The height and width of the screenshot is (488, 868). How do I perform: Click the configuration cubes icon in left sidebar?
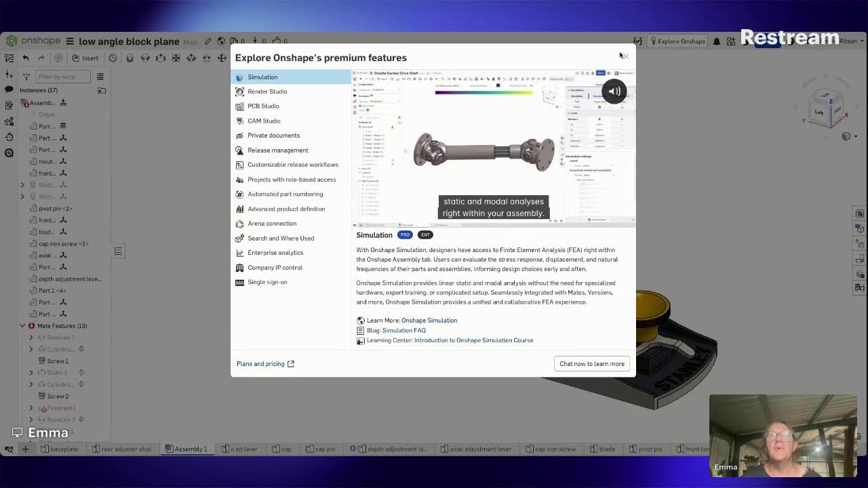click(x=9, y=121)
